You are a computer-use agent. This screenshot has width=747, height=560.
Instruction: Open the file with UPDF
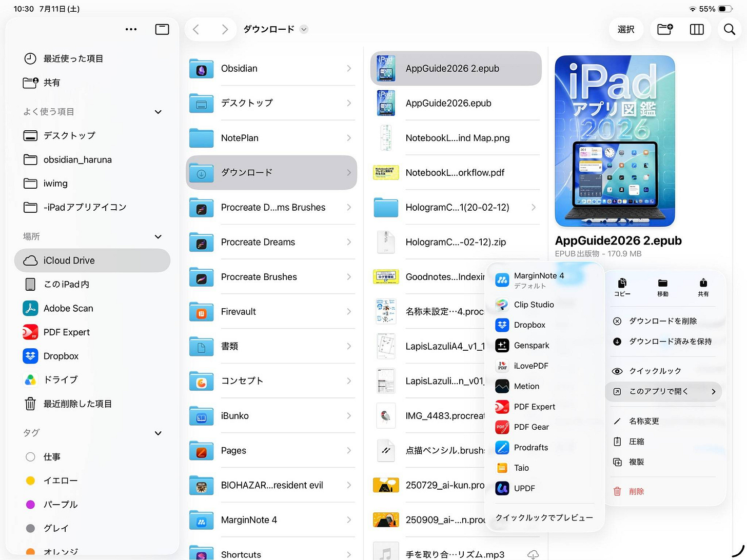544,488
